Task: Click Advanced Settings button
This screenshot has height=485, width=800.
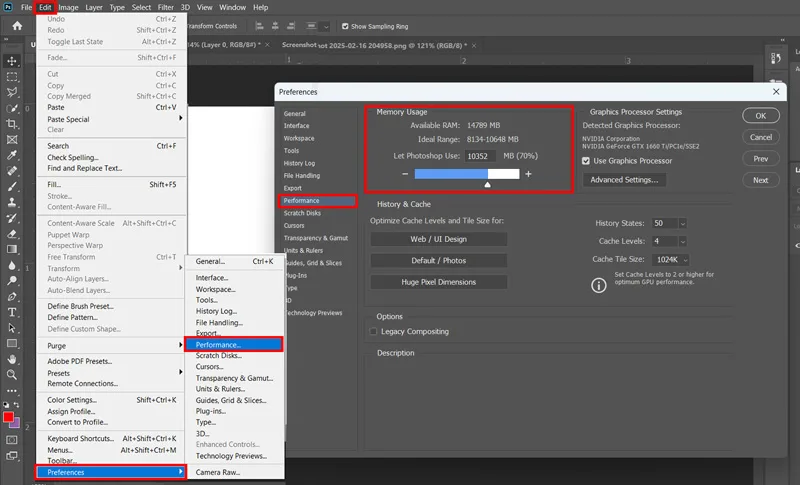Action: tap(624, 180)
